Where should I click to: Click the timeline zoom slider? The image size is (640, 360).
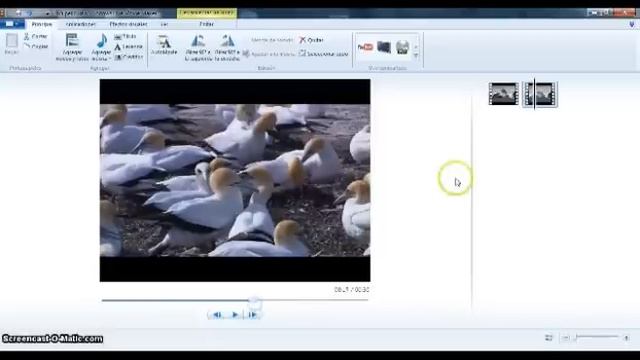pyautogui.click(x=597, y=337)
